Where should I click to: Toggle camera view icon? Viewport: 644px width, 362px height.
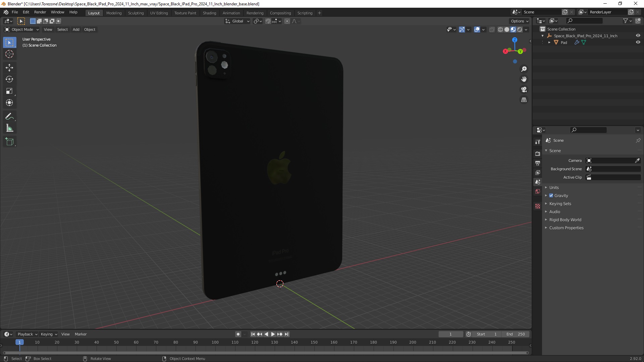524,89
